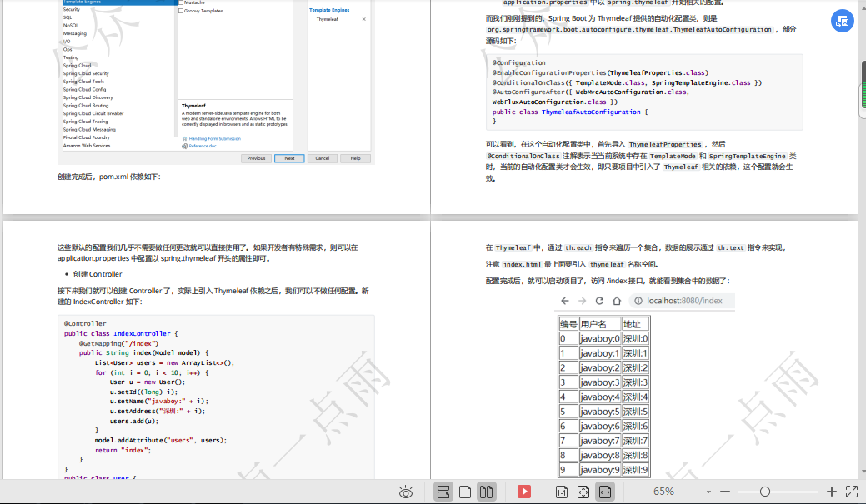Click browser forward arrow in screenshot
This screenshot has height=504, width=866.
582,301
